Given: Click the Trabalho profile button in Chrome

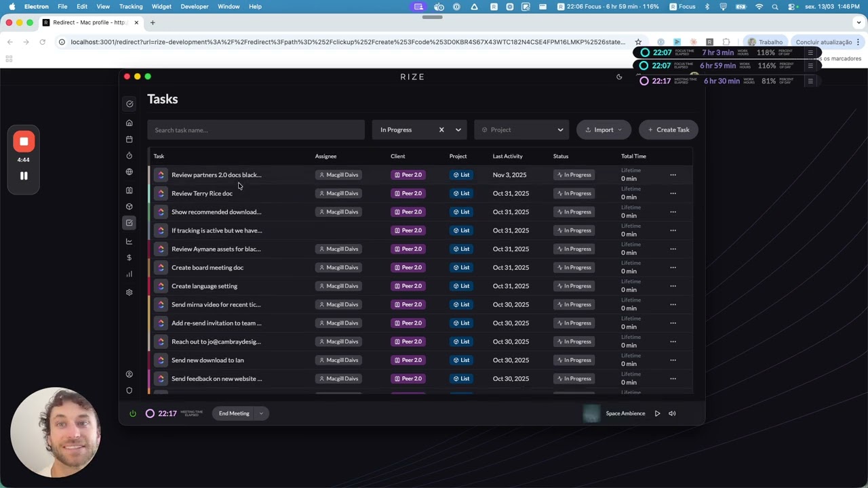Looking at the screenshot, I should pyautogui.click(x=766, y=42).
